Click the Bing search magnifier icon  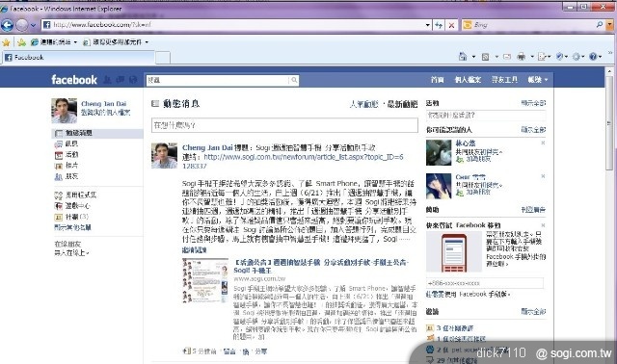[600, 25]
